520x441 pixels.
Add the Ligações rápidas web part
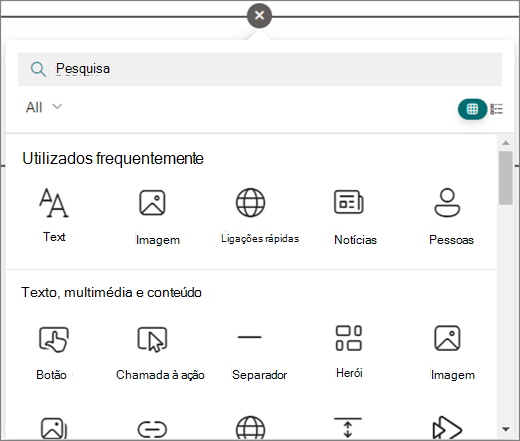coord(260,216)
